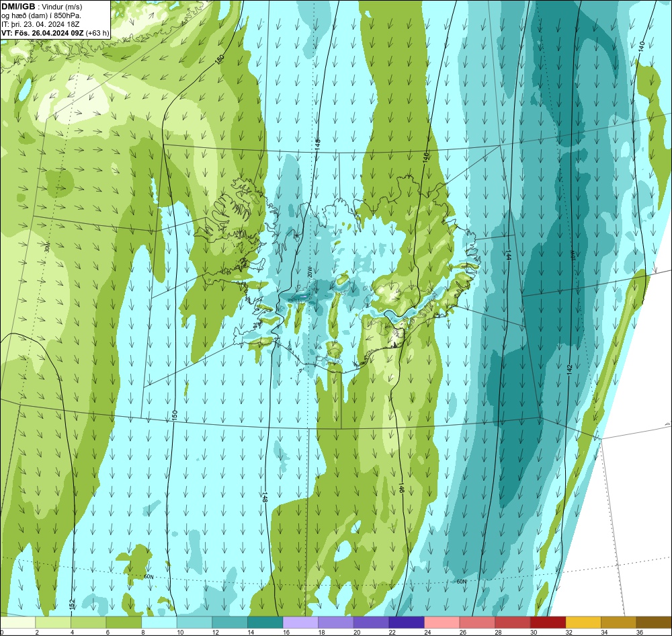Image resolution: width=672 pixels, height=636 pixels.
Task: Click legend tick value "34"
Action: [604, 632]
